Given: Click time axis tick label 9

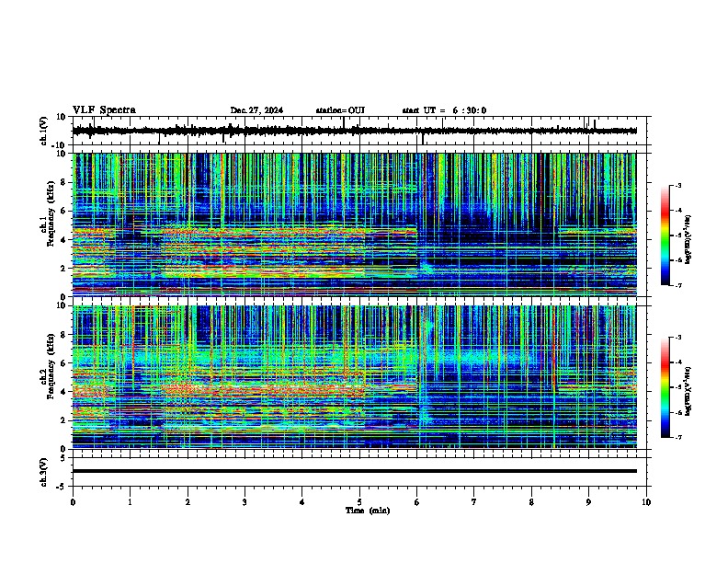Looking at the screenshot, I should click(x=588, y=501).
